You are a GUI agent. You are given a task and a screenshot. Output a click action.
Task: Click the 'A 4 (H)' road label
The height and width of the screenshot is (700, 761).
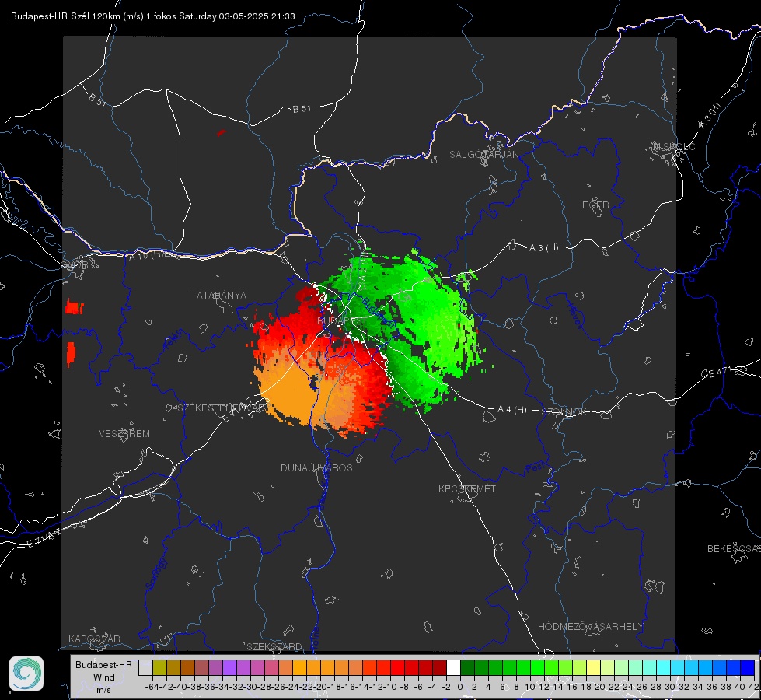(512, 410)
